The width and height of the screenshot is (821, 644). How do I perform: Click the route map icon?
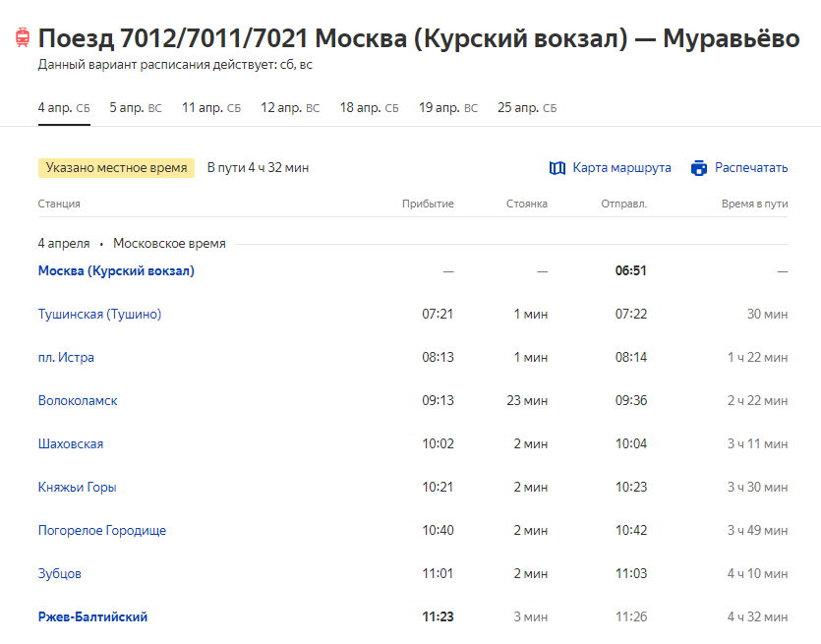pos(557,168)
